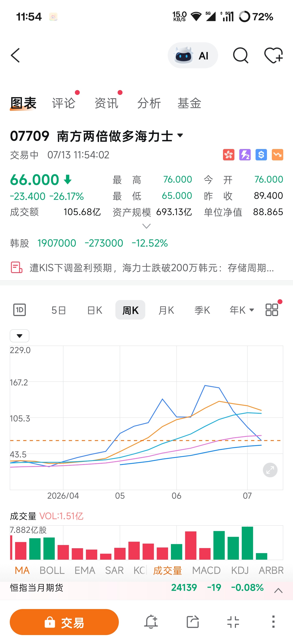Screen dimensions: 293x644
Task: Switch to the 资讯 tab
Action: tap(106, 103)
